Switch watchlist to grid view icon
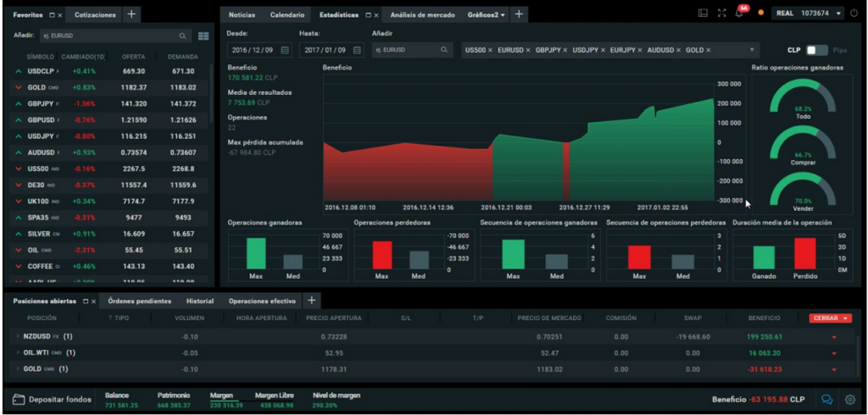Image resolution: width=868 pixels, height=415 pixels. (x=203, y=36)
